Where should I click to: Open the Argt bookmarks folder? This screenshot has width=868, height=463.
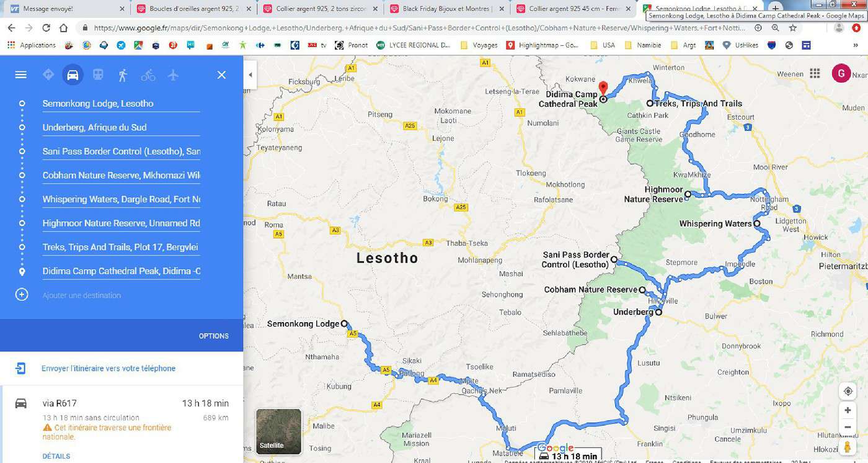tap(683, 45)
